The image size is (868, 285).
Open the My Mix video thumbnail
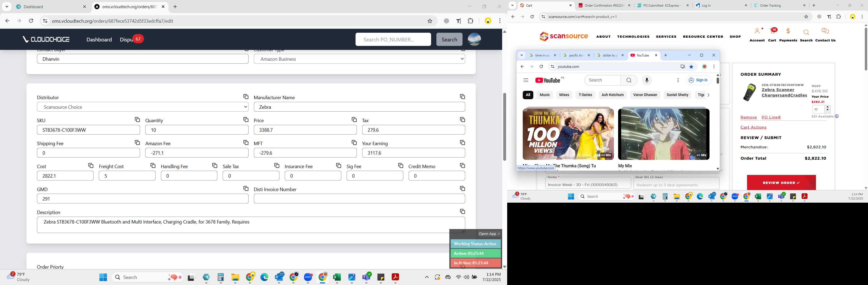pyautogui.click(x=664, y=134)
